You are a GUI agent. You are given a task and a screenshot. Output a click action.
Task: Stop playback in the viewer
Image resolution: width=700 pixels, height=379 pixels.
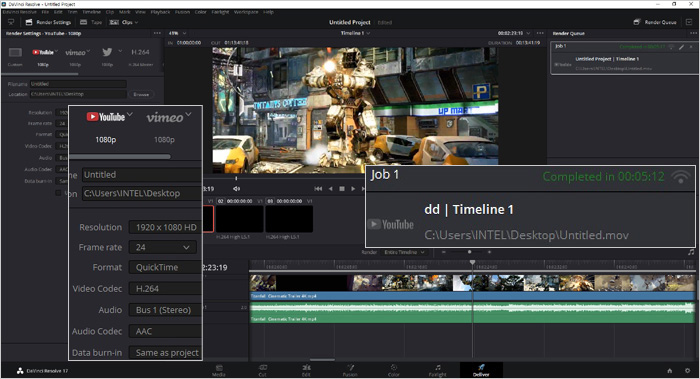342,189
